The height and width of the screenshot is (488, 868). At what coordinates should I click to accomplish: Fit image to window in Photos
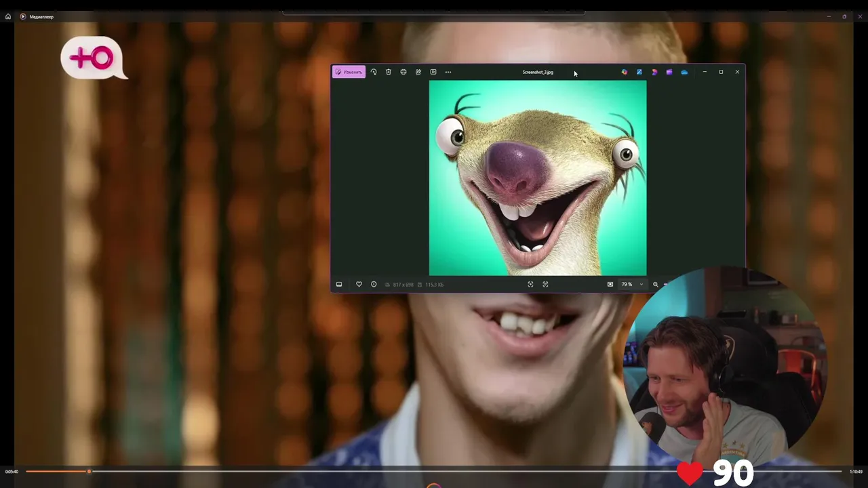[610, 285]
